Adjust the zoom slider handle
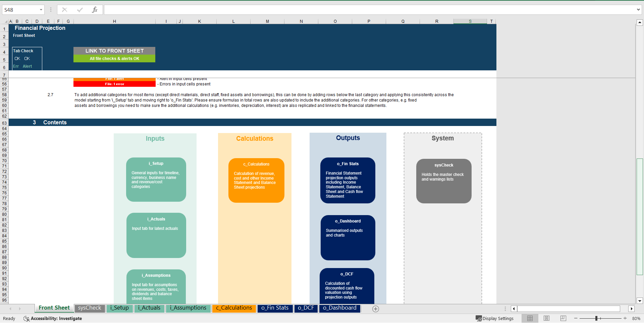 596,318
